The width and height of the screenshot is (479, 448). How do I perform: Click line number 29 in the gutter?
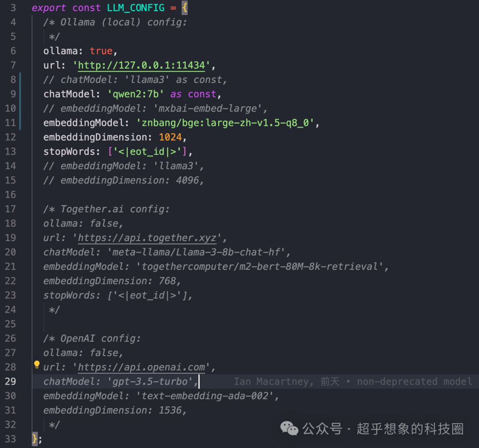pos(10,382)
